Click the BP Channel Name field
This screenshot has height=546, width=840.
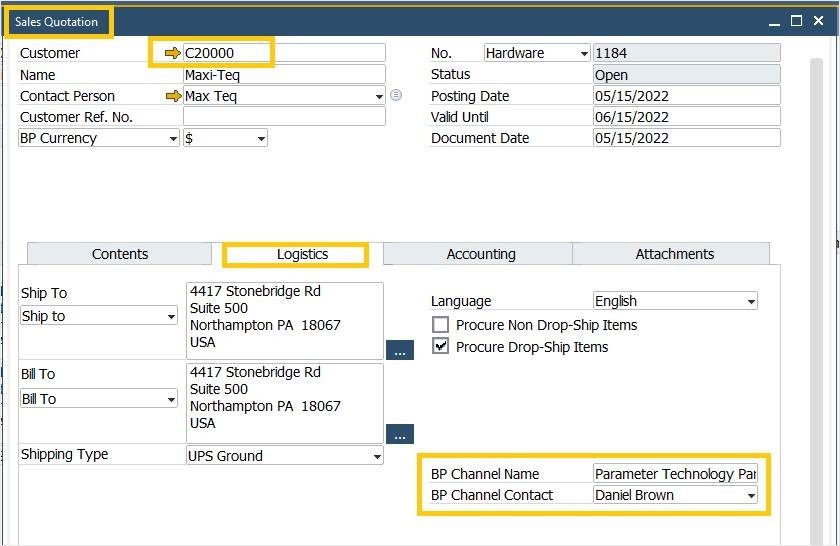click(675, 474)
